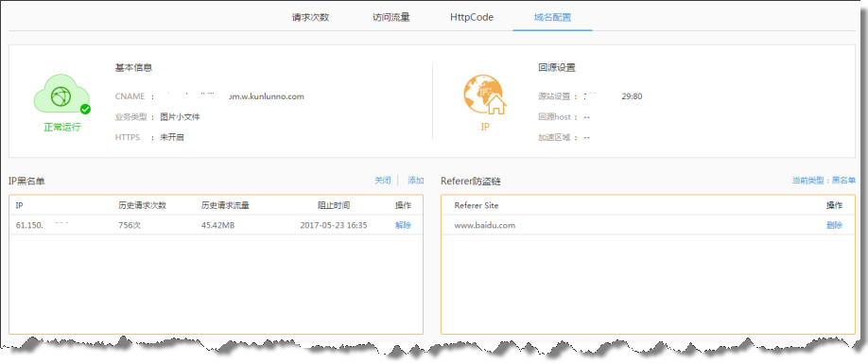Screen dimensions: 868x364
Task: Click the green cloud status icon
Action: (x=62, y=95)
